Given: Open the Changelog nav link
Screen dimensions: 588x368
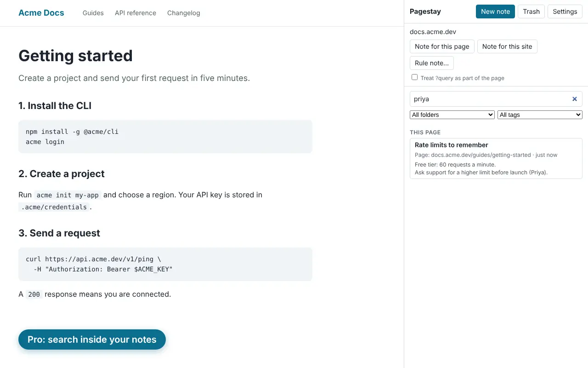Looking at the screenshot, I should pos(184,13).
